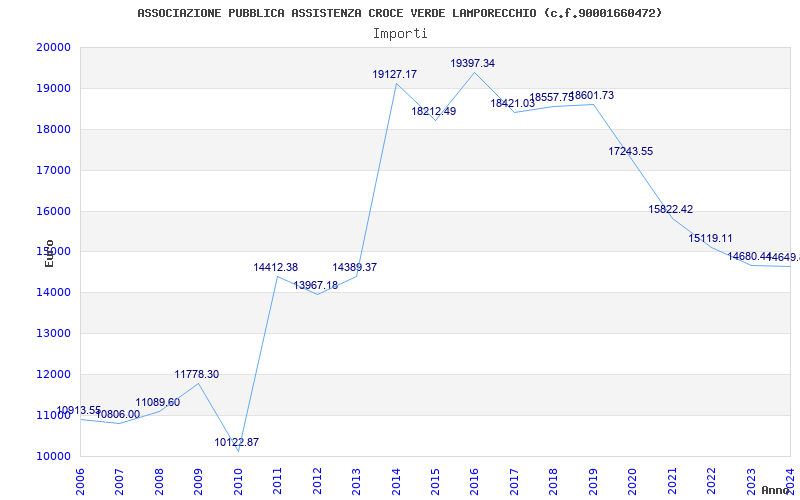The width and height of the screenshot is (800, 500).
Task: Click the x-axis year 2017
Action: pos(514,481)
